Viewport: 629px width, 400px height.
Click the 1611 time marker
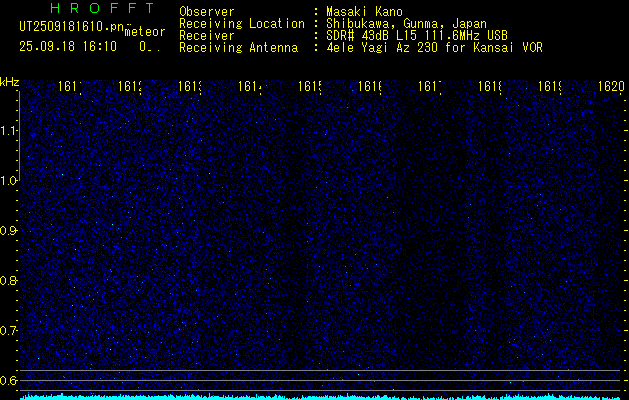point(70,86)
